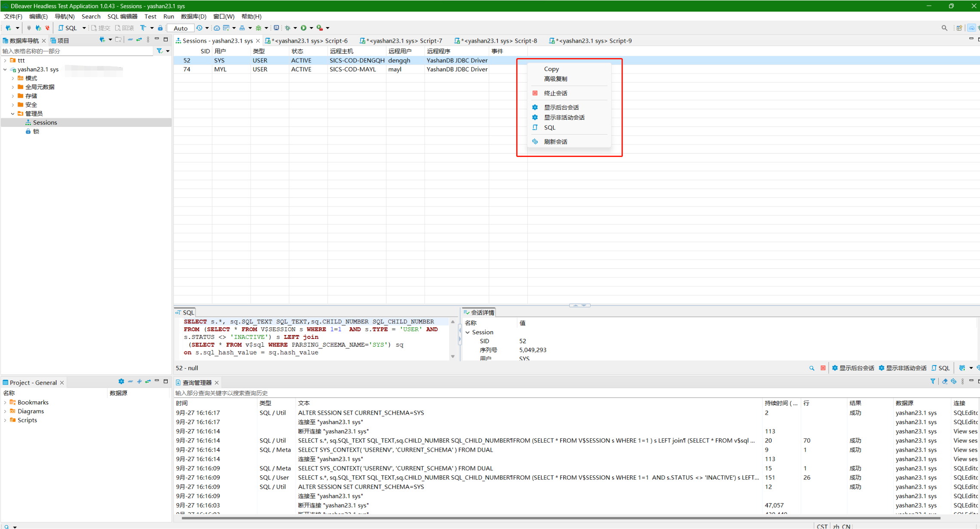Open dropdown beside navigator filter funnel
Screen dimensions: 980x529
pyautogui.click(x=168, y=51)
